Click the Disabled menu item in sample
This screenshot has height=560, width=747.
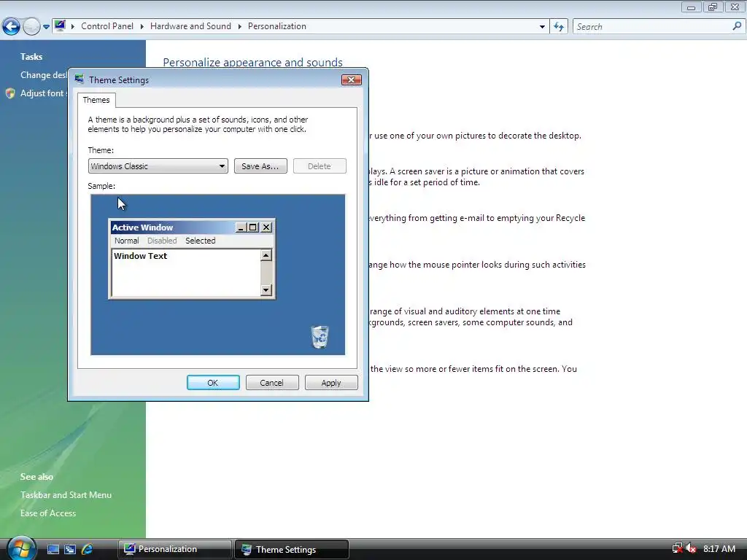pos(162,241)
